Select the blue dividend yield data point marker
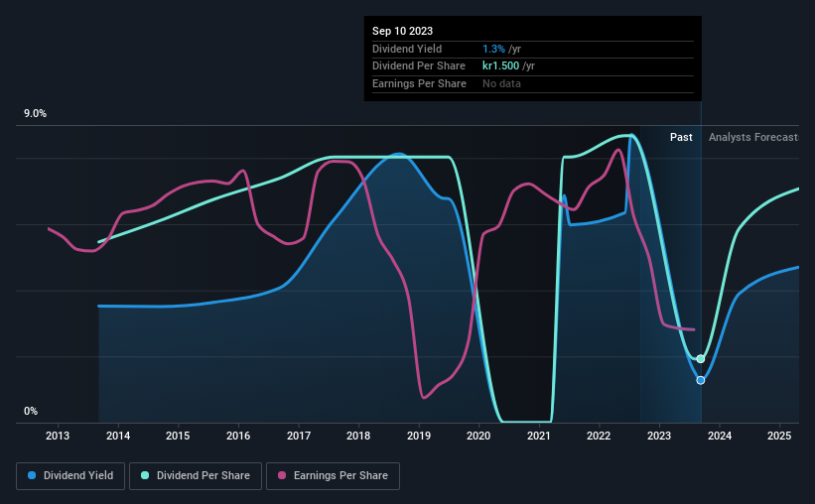815x504 pixels. point(701,380)
